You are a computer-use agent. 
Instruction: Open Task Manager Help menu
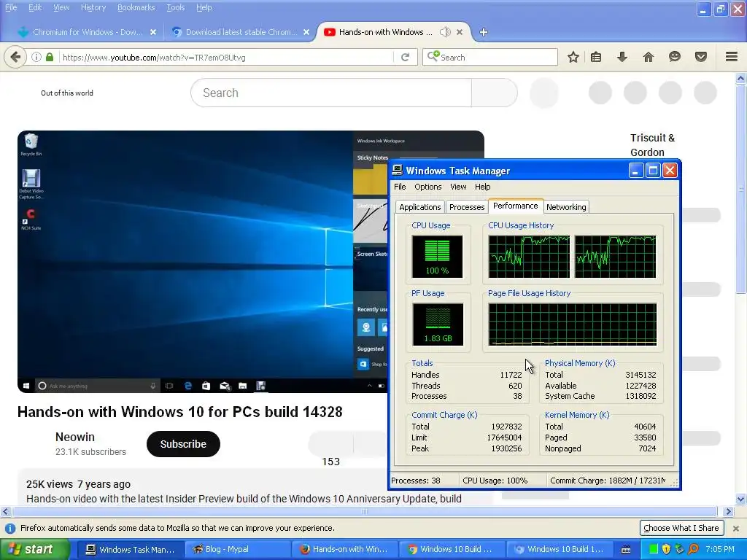(483, 187)
